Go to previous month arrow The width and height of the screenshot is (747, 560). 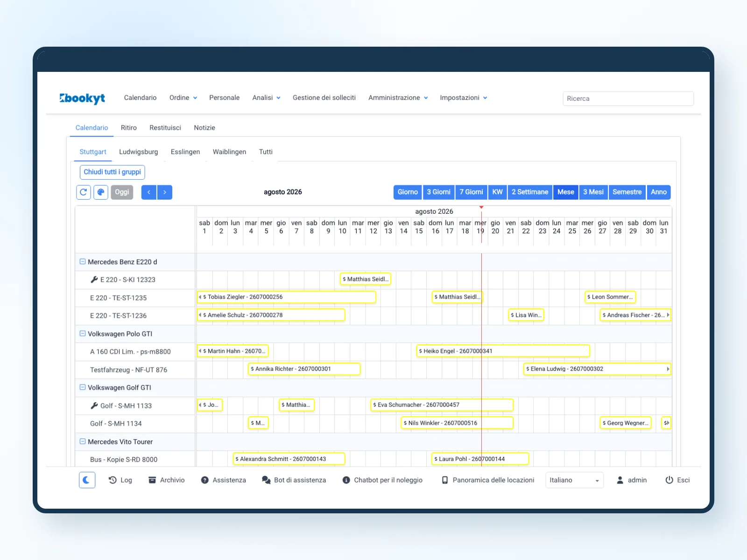(x=149, y=192)
